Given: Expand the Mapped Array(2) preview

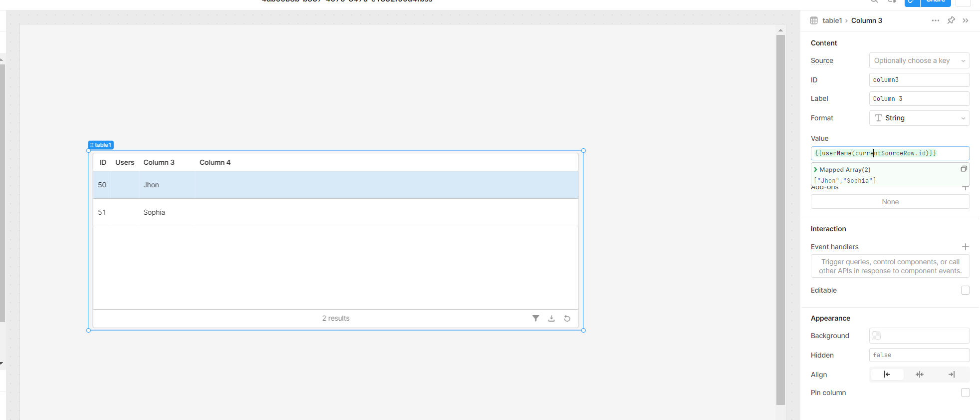Looking at the screenshot, I should point(816,170).
